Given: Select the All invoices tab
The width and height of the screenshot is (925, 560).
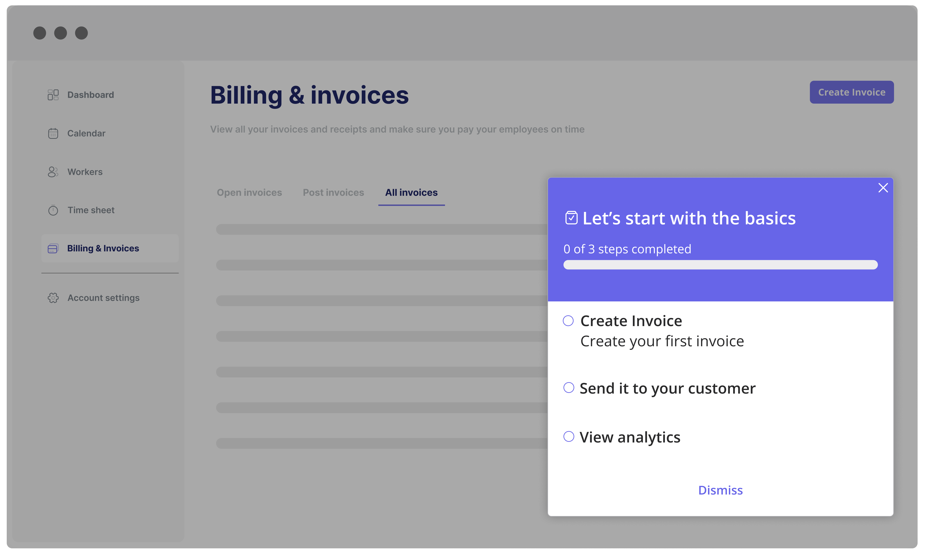Looking at the screenshot, I should point(411,193).
